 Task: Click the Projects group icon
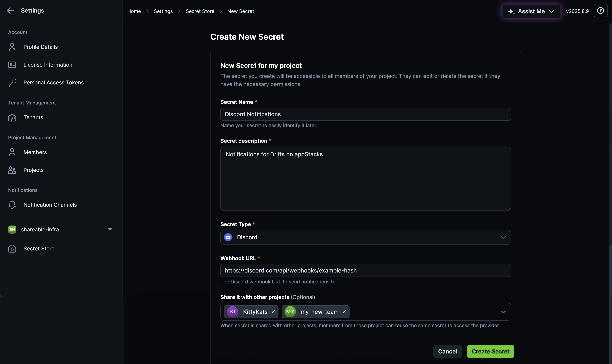coord(12,170)
